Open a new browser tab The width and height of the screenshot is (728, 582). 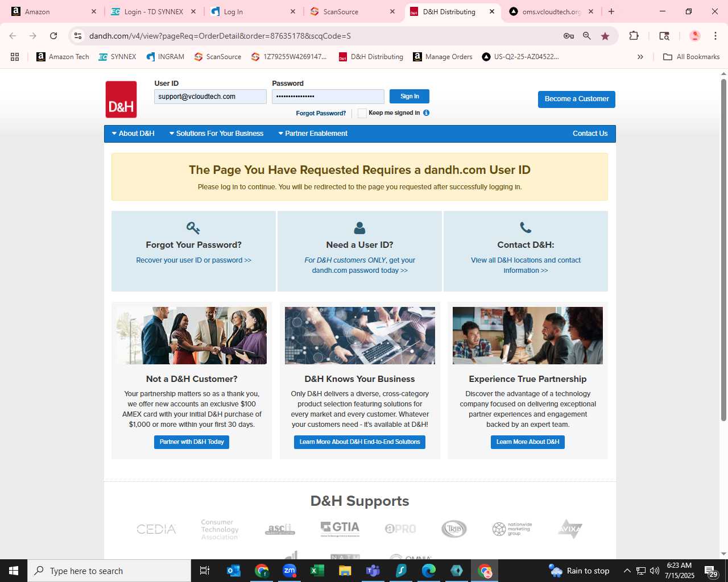point(611,11)
